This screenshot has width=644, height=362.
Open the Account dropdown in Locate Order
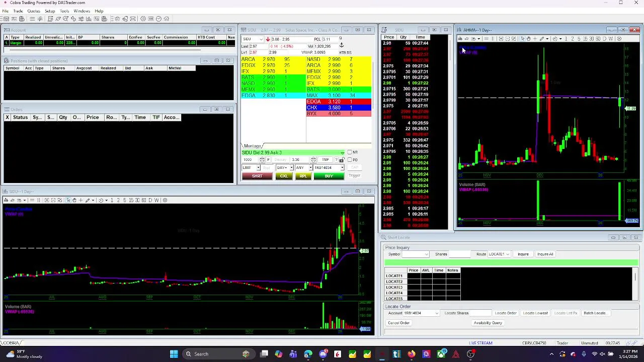click(x=437, y=313)
